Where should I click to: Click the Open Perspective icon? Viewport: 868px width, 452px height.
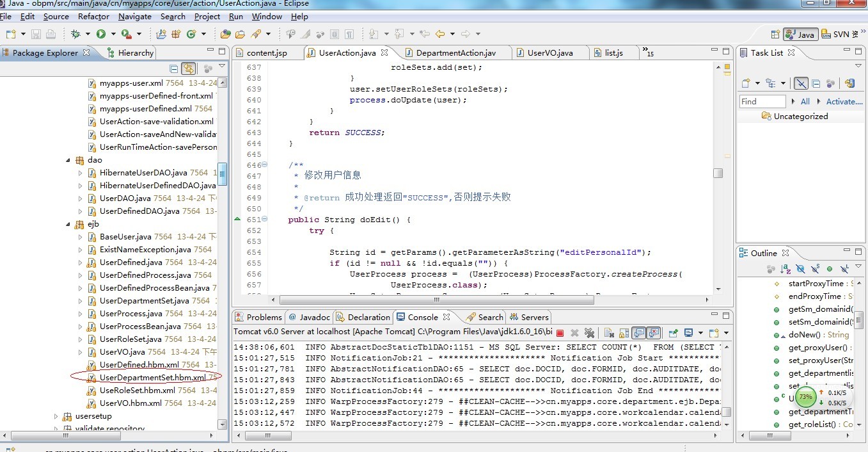(775, 34)
